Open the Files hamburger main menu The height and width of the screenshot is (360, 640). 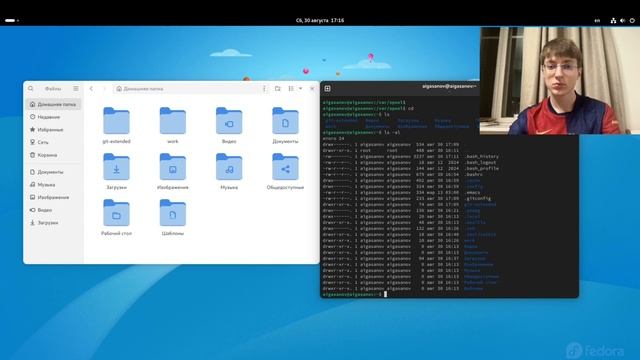pyautogui.click(x=76, y=89)
